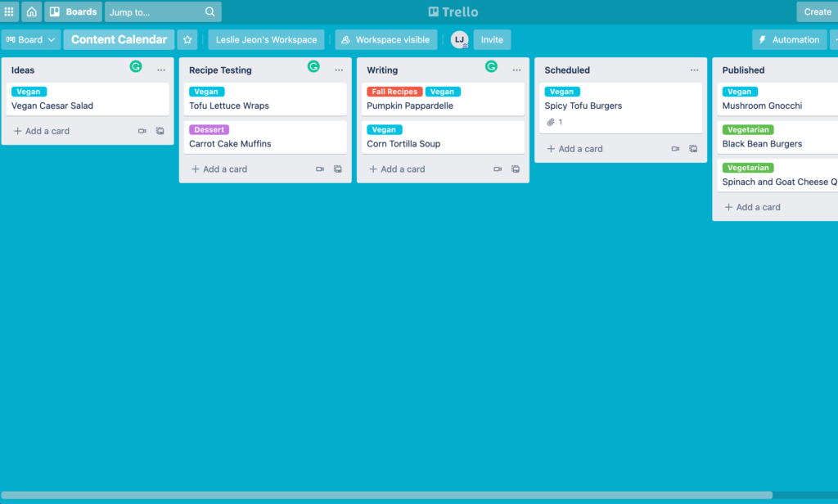
Task: Click the Ideas list title
Action: pyautogui.click(x=23, y=70)
